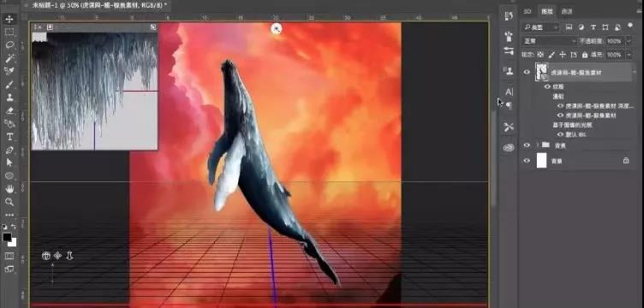
Task: Select the Lasso tool
Action: point(9,45)
